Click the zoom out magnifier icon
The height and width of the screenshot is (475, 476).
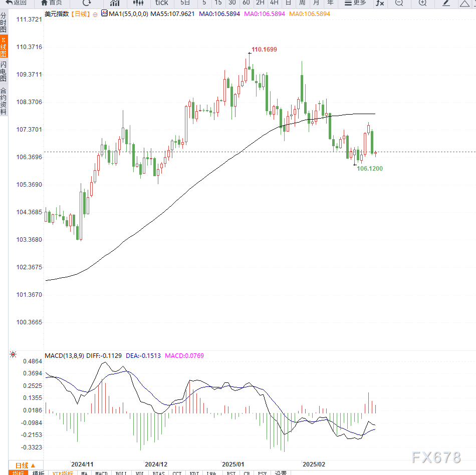point(399,3)
